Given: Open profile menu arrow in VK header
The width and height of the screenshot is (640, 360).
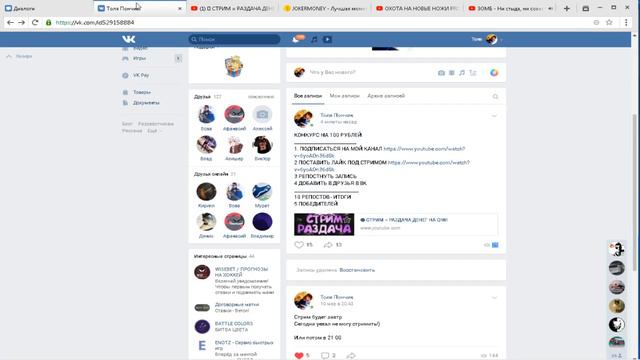Looking at the screenshot, I should point(501,40).
